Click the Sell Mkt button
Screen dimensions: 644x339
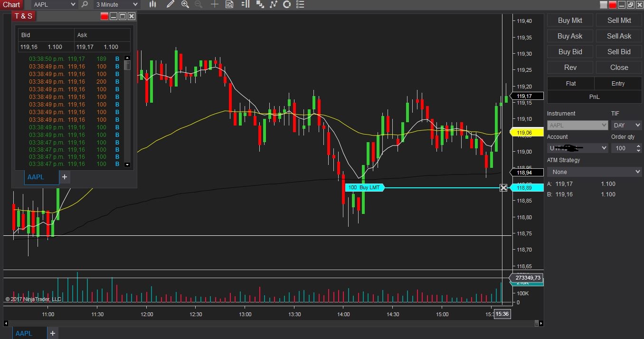click(x=619, y=20)
